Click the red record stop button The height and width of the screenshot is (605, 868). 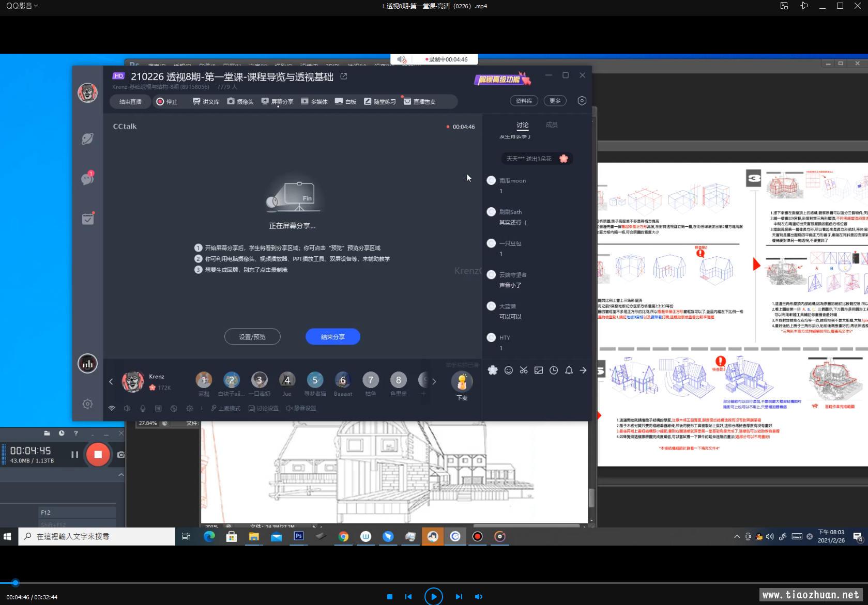point(98,455)
